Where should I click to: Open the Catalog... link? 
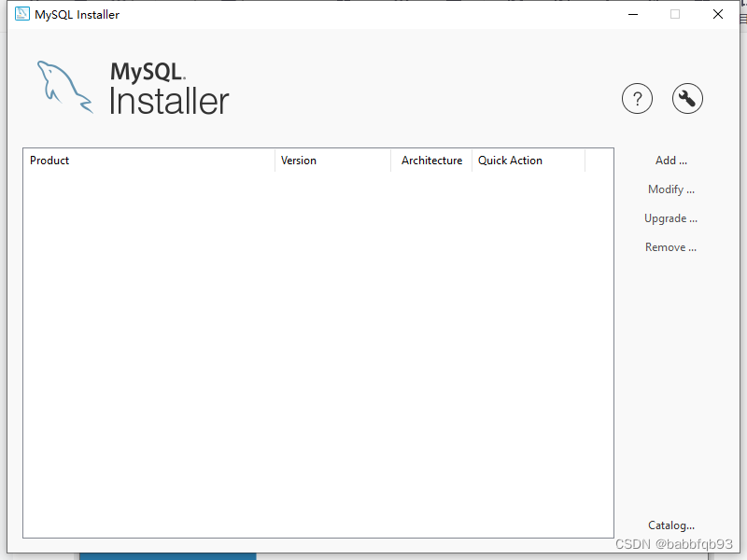pos(670,525)
